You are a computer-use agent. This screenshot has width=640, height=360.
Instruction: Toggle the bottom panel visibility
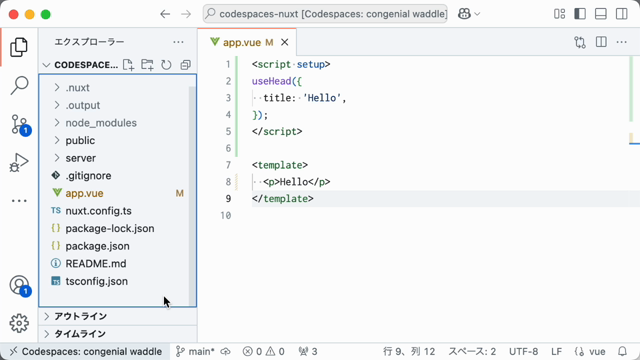tap(601, 14)
